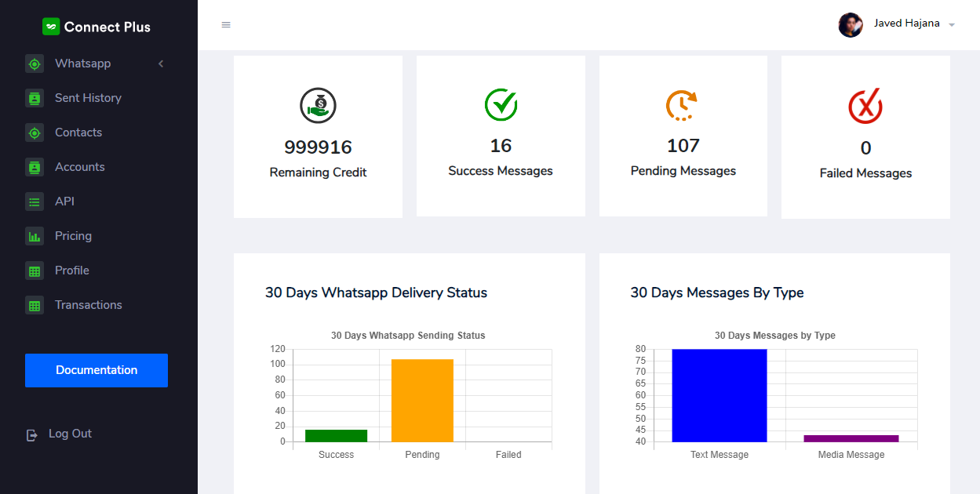
Task: Click the blue Documentation button
Action: (97, 370)
